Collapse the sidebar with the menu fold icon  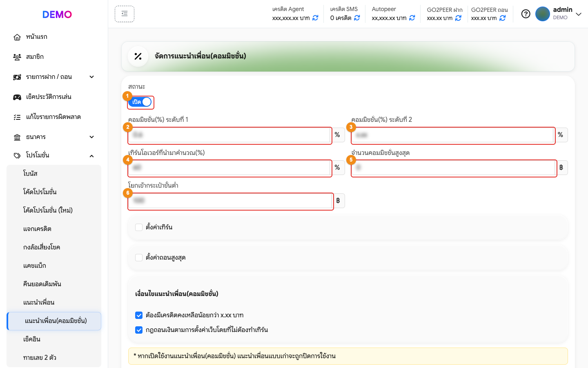tap(125, 14)
